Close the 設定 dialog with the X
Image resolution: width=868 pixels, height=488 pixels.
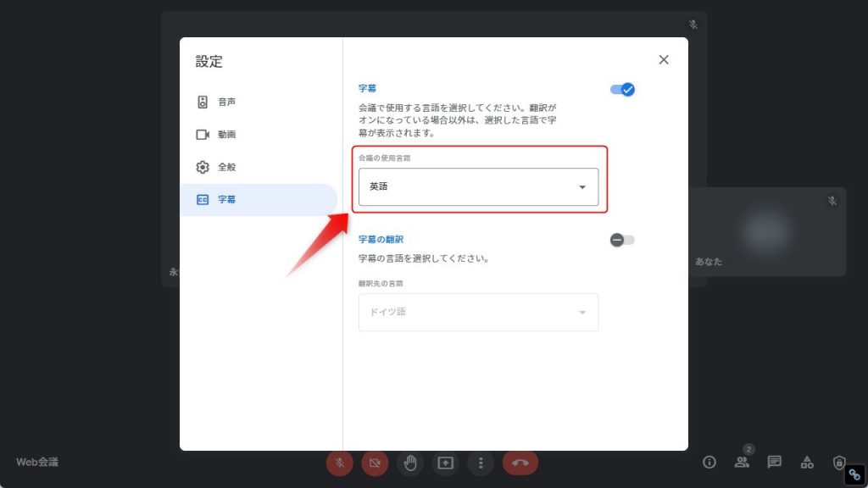[664, 60]
